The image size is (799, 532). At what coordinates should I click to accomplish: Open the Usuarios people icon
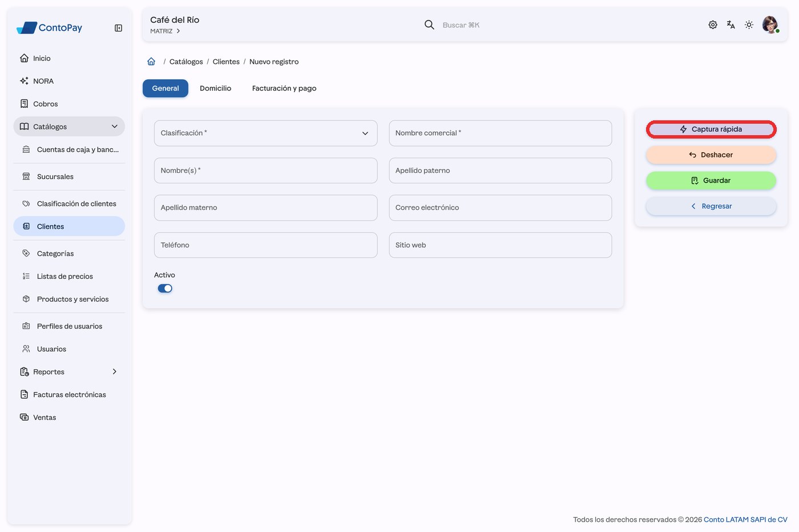(26, 349)
